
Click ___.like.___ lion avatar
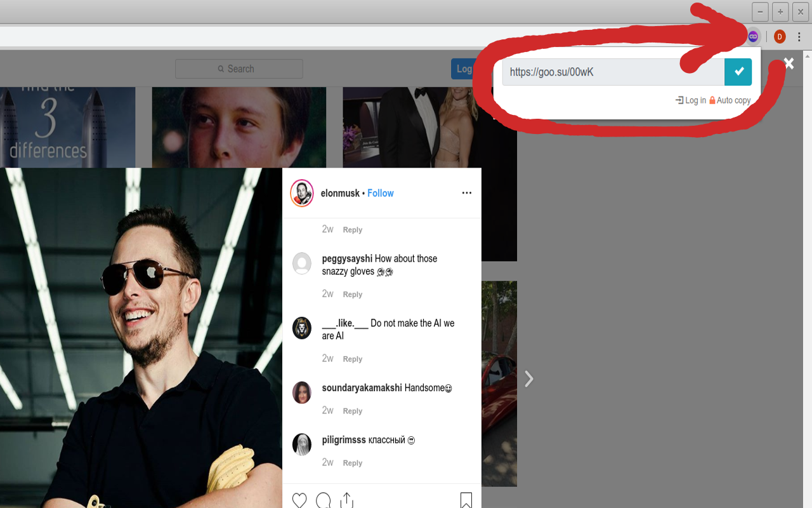(302, 328)
